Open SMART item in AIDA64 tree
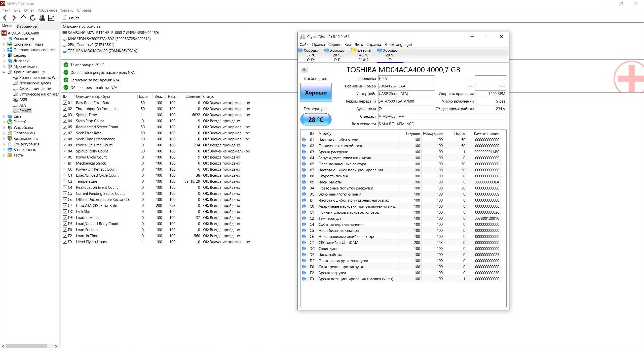644x348 pixels. pos(23,111)
